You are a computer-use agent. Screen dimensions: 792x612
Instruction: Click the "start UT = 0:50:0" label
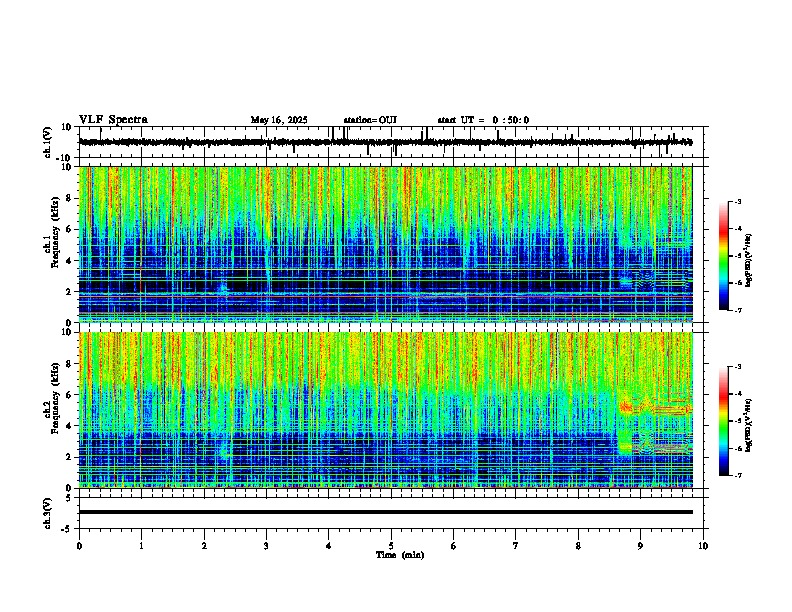(483, 120)
